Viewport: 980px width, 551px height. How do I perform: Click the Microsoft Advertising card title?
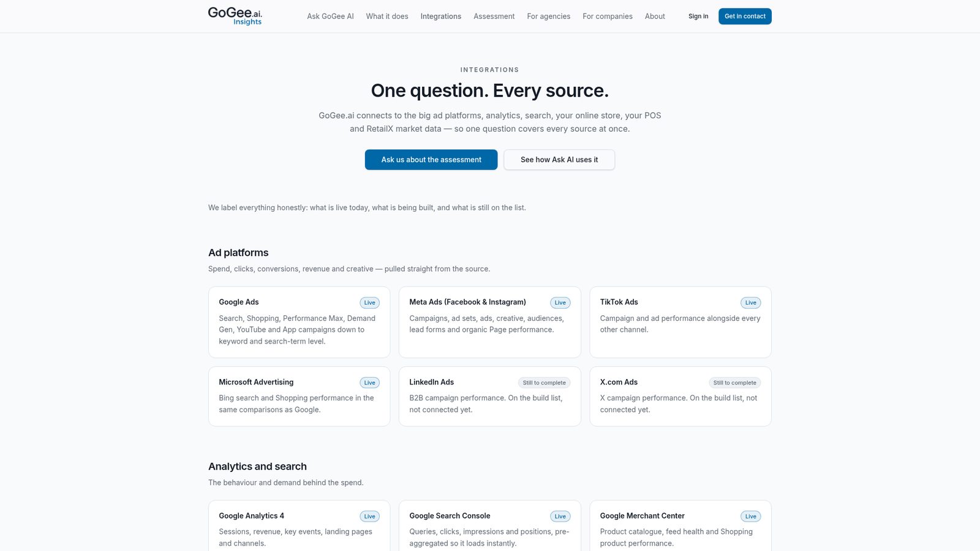pos(256,382)
